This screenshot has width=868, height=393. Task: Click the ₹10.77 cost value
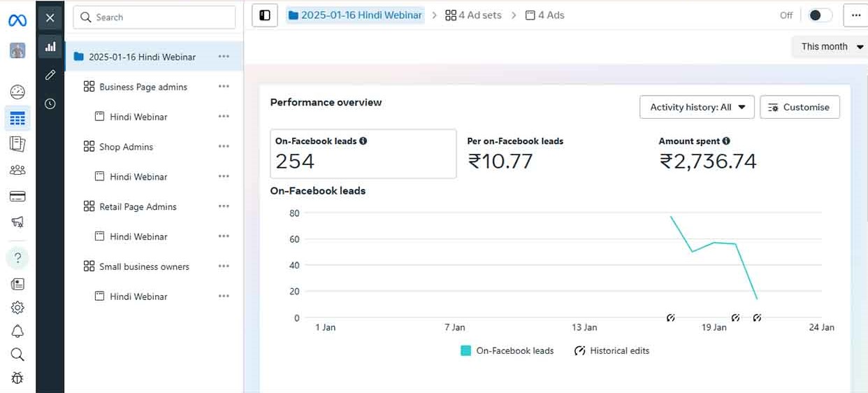pyautogui.click(x=500, y=162)
